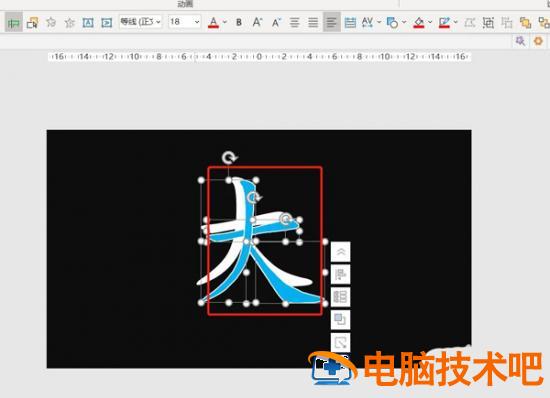This screenshot has width=550, height=398.
Task: Click the shapes insert icon
Action: pos(392,23)
